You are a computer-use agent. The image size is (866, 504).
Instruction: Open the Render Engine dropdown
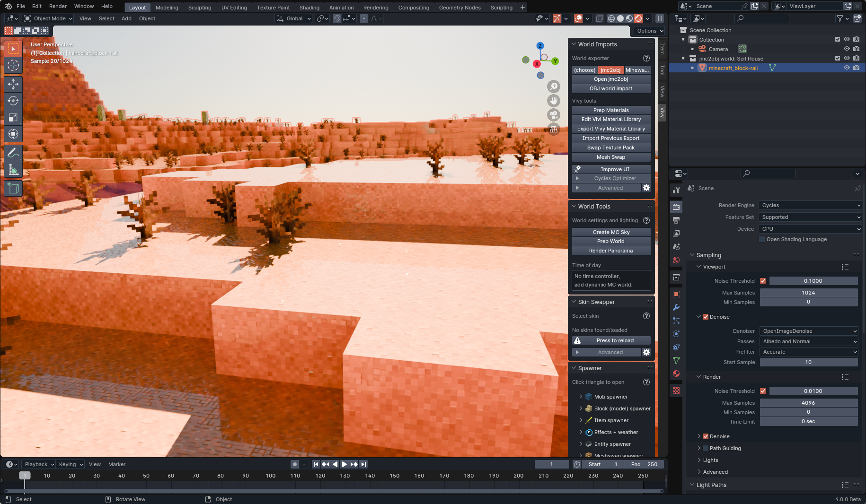[810, 205]
